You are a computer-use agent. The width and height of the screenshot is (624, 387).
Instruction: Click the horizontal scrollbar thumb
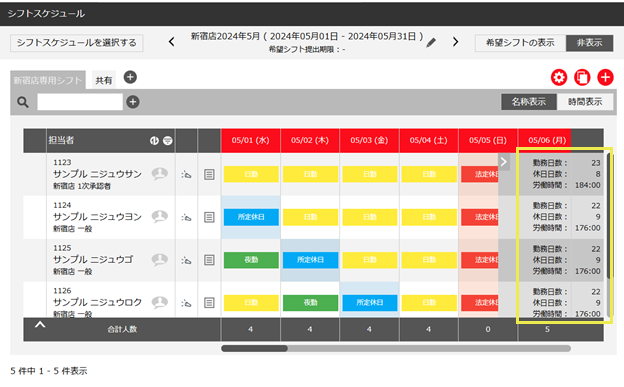tap(254, 348)
